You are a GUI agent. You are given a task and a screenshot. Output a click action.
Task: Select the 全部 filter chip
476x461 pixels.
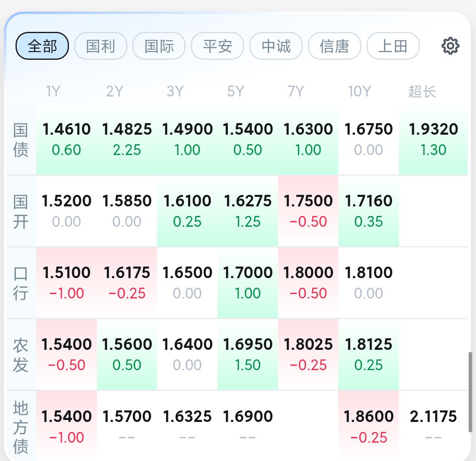pyautogui.click(x=42, y=46)
